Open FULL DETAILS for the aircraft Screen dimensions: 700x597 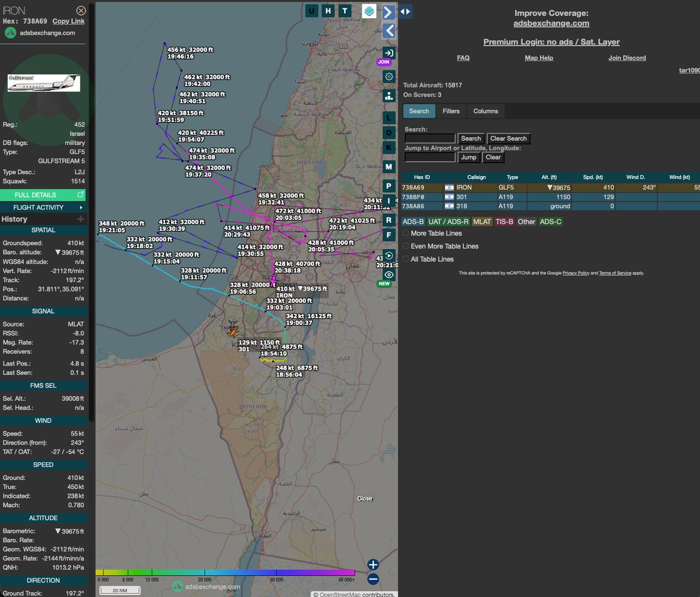point(44,195)
